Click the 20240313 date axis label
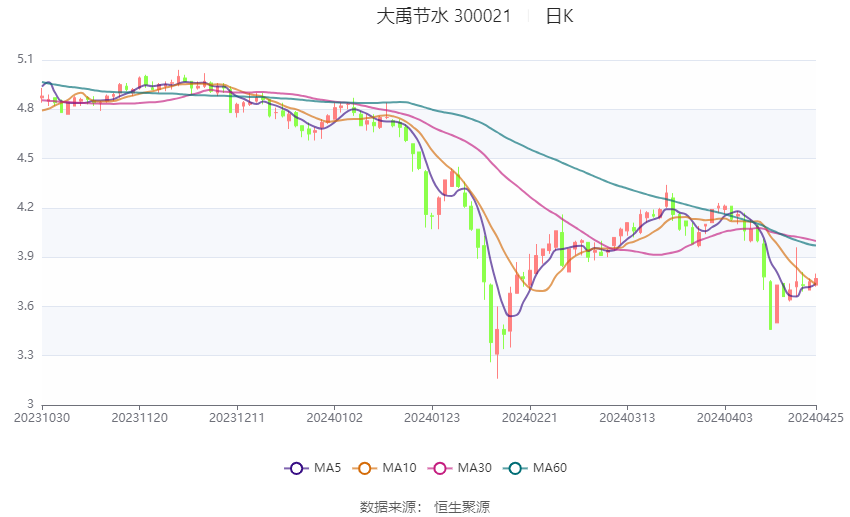850x517 pixels. tap(627, 416)
